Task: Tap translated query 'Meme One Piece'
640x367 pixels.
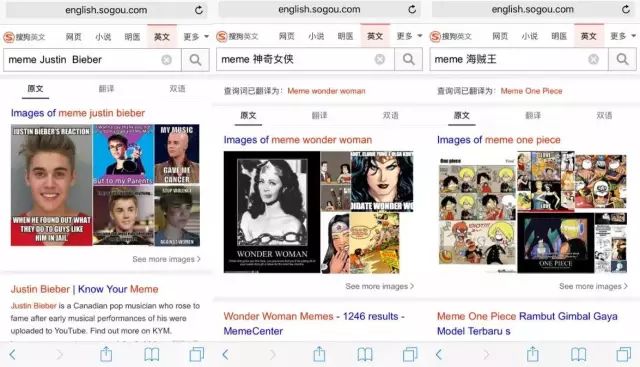Action: (531, 91)
